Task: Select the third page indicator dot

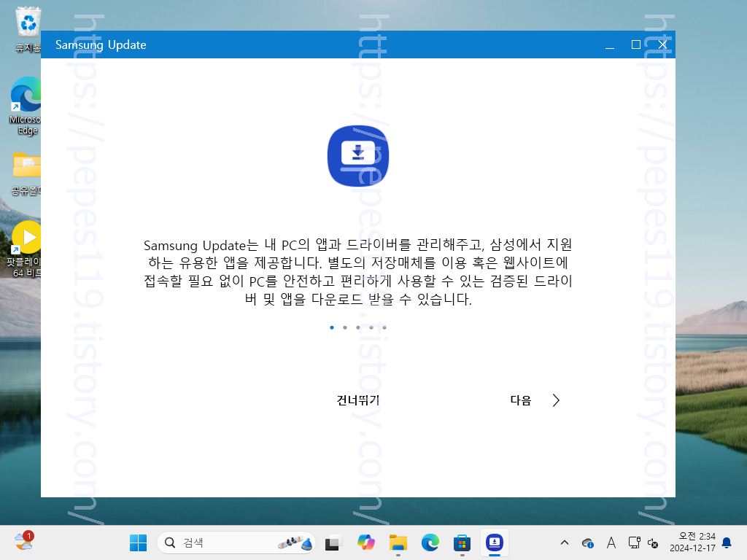Action: (x=358, y=327)
